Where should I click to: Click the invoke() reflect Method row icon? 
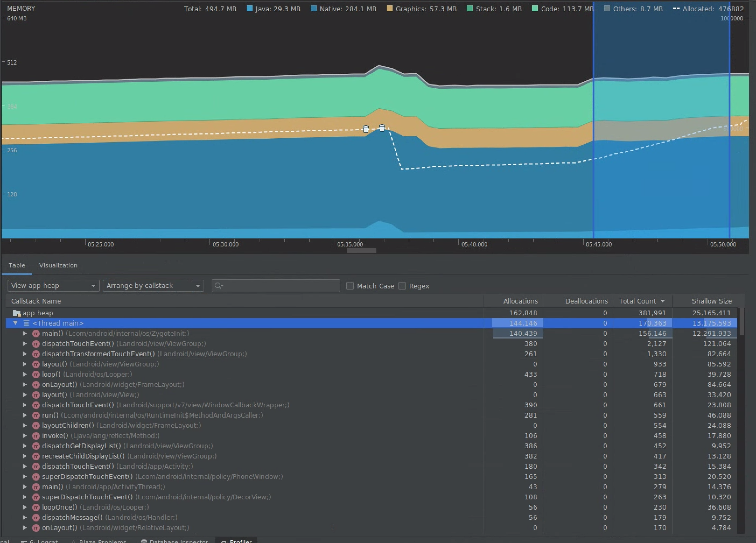click(x=36, y=436)
